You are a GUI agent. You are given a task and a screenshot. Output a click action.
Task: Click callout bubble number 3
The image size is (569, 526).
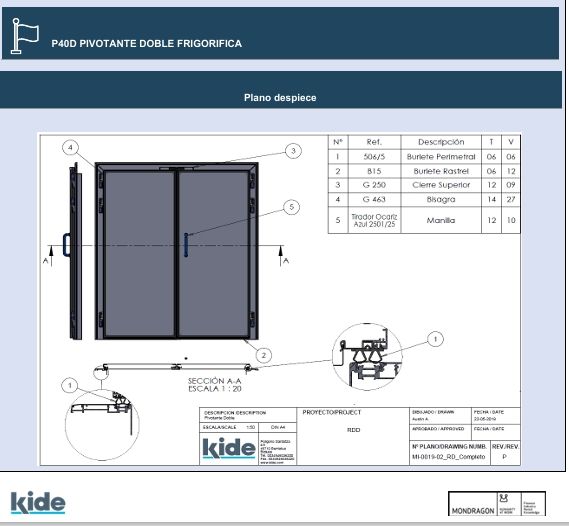[293, 151]
